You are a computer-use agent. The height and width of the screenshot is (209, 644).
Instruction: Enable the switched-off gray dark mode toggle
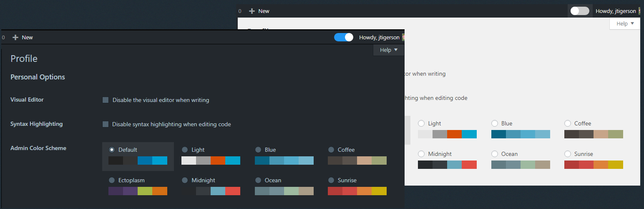pos(580,11)
